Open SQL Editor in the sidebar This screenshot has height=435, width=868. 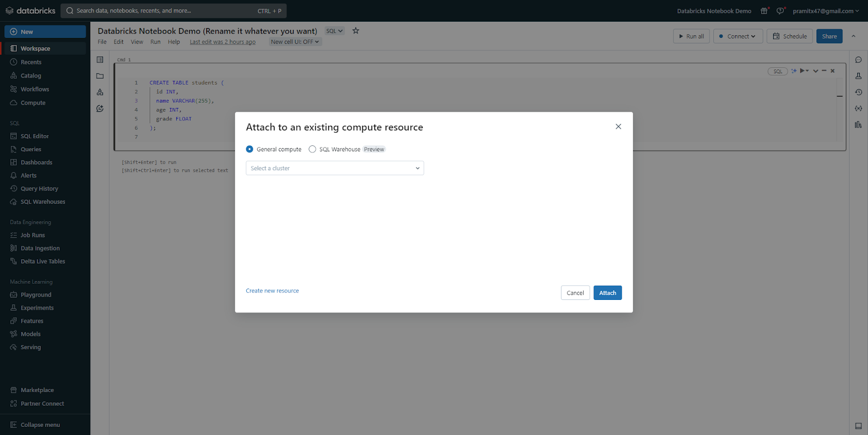[45, 136]
